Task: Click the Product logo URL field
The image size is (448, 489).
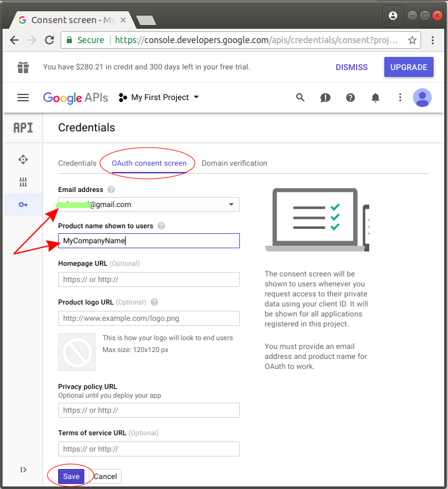Action: pos(149,318)
